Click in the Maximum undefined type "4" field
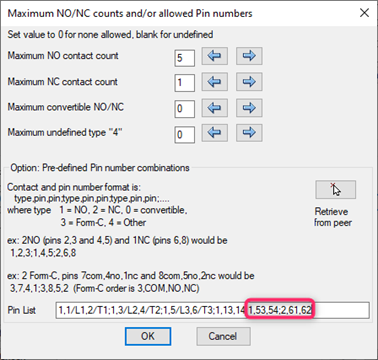 click(185, 134)
